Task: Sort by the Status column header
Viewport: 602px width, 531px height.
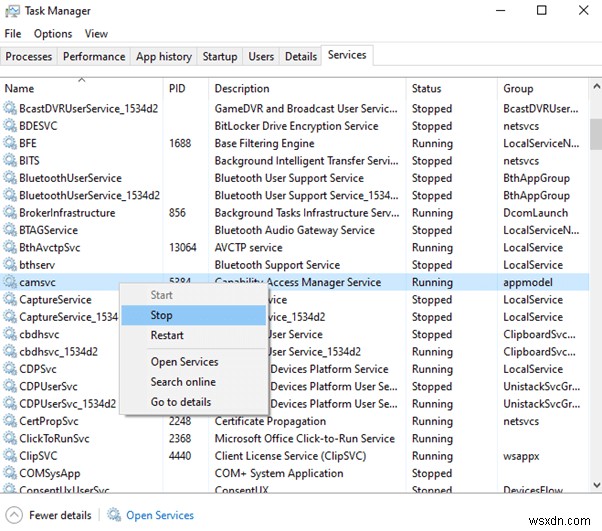Action: [x=452, y=88]
